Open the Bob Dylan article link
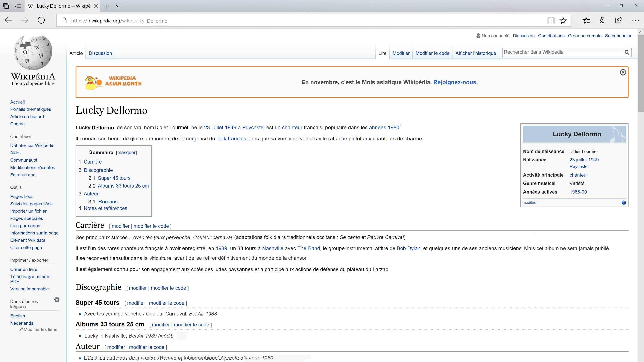 click(x=408, y=248)
